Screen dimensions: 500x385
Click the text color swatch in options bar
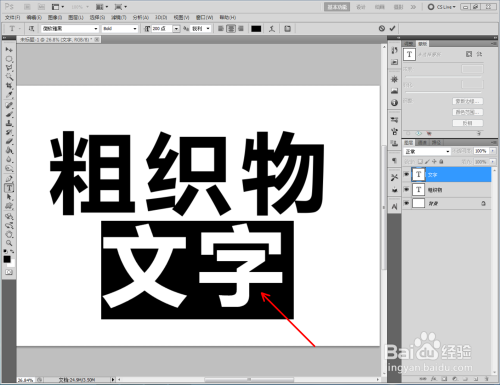(x=256, y=29)
